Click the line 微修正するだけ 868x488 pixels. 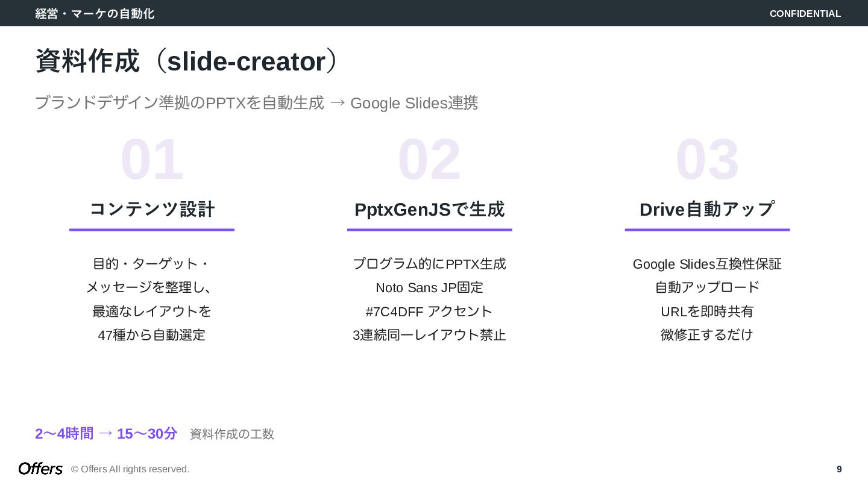707,335
